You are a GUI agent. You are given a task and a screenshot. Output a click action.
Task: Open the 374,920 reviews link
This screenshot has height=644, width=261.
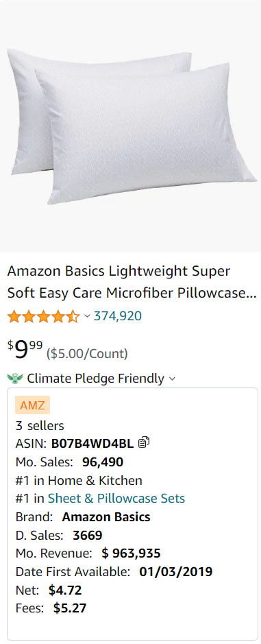coord(118,316)
